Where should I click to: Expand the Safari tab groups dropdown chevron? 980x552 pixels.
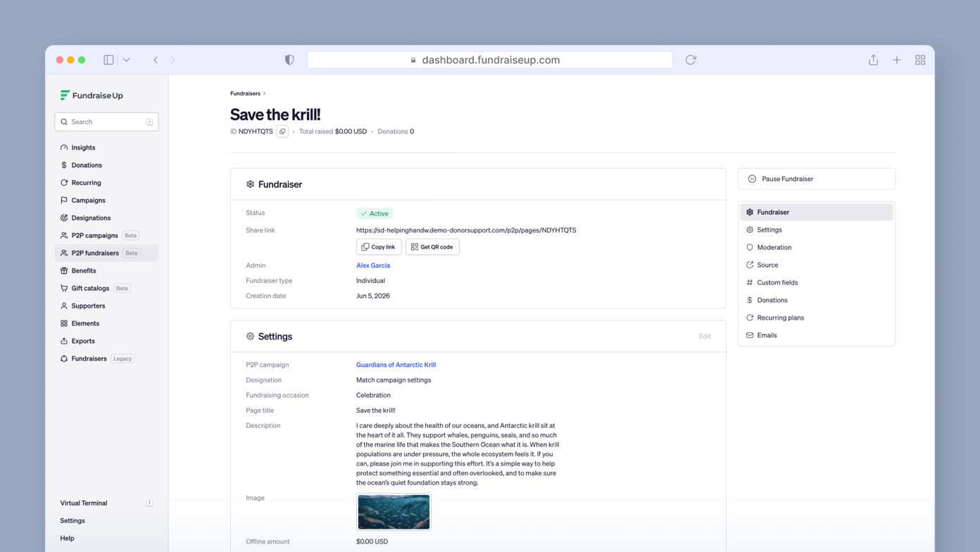pyautogui.click(x=126, y=60)
